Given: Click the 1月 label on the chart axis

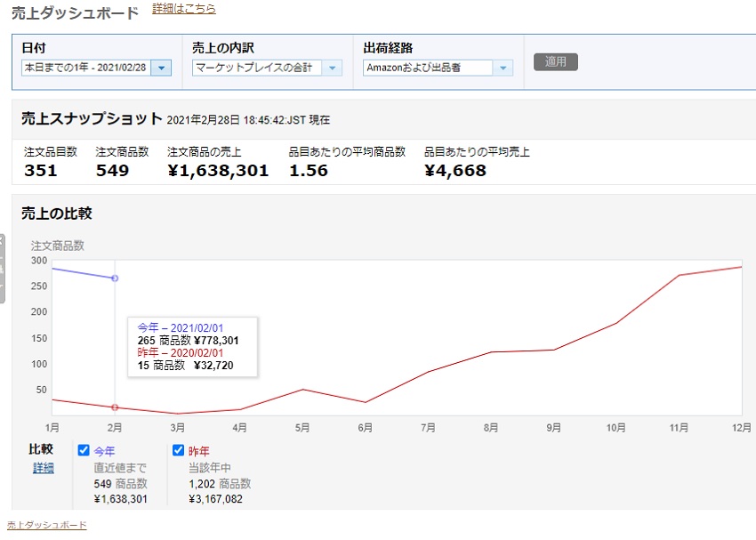Looking at the screenshot, I should click(52, 428).
